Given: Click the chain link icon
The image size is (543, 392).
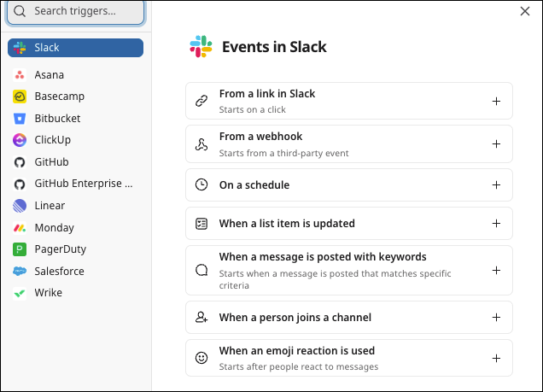Looking at the screenshot, I should point(201,101).
